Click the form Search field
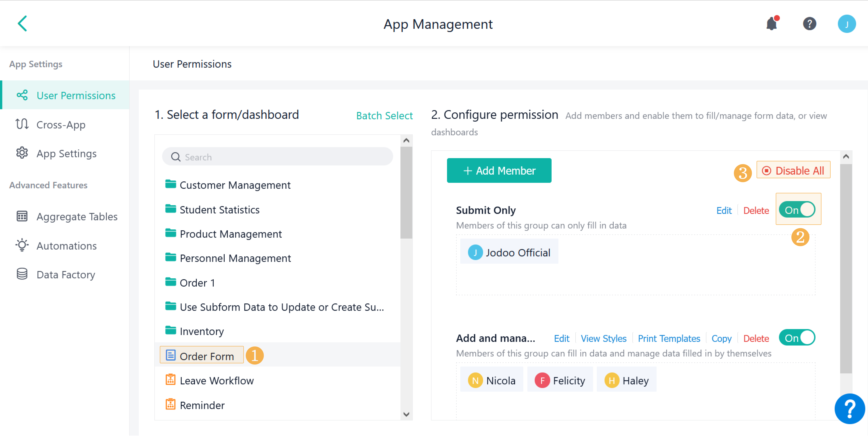This screenshot has width=868, height=436. coord(277,157)
